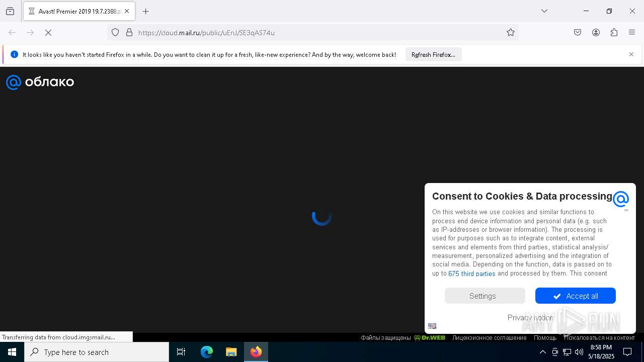Open Task View in taskbar
The width and height of the screenshot is (644, 362).
(x=181, y=352)
